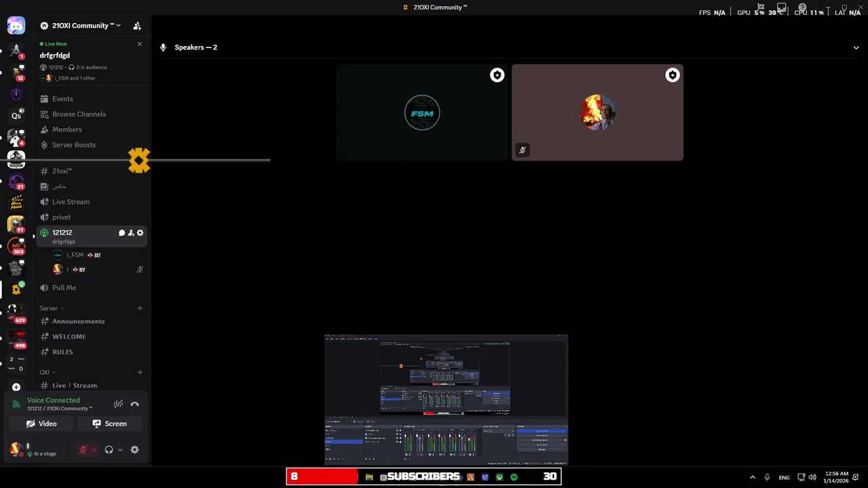Open the 21oxi™ text channel
868x488 pixels.
click(x=92, y=171)
